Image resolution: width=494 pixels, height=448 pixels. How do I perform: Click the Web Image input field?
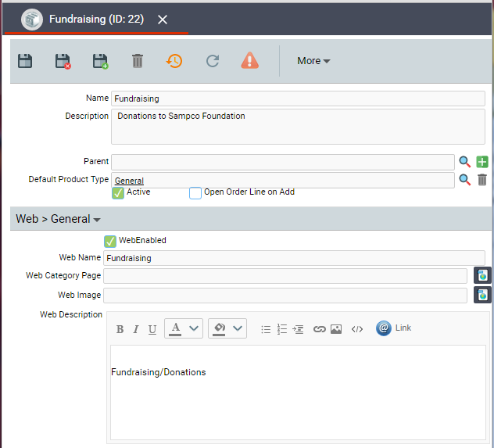(285, 296)
